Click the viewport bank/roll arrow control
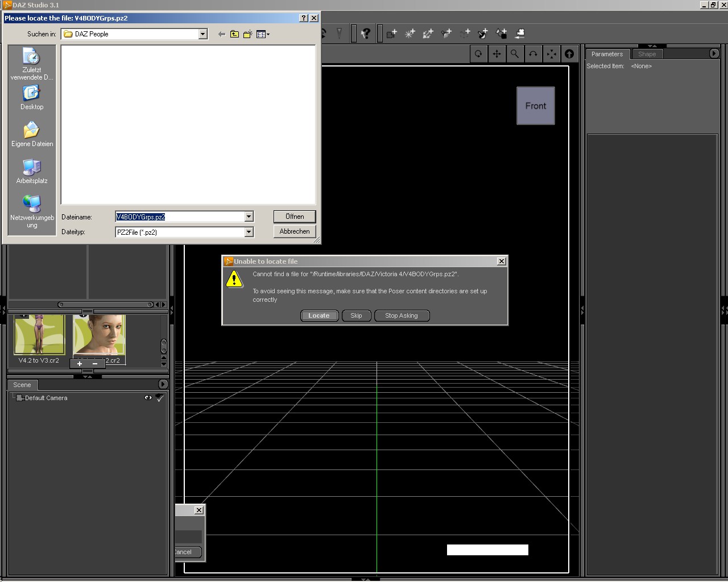The height and width of the screenshot is (582, 728). click(533, 54)
